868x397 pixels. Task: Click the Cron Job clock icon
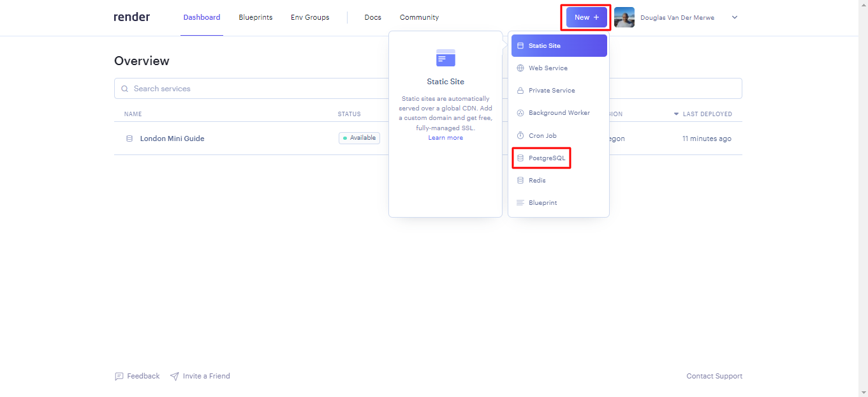[x=521, y=135]
